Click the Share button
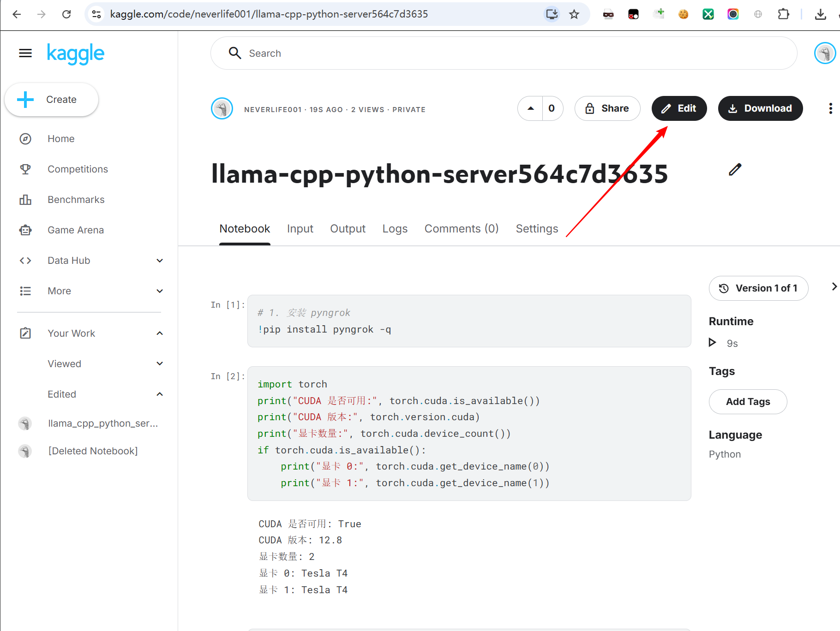 coord(607,108)
